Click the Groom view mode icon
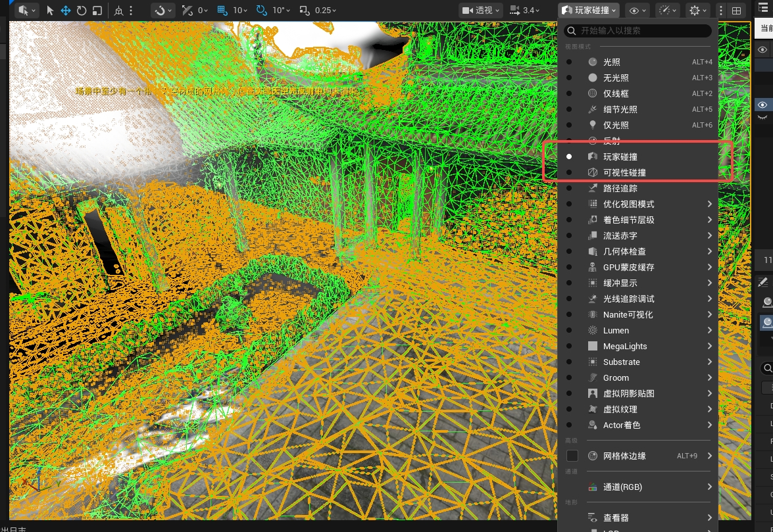Screen dimensions: 773x532 593,377
